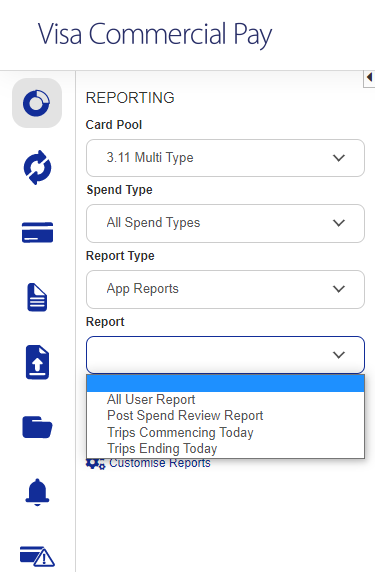Screen dimensions: 375x572
Task: Click the Report dropdown chevron
Action: click(339, 355)
